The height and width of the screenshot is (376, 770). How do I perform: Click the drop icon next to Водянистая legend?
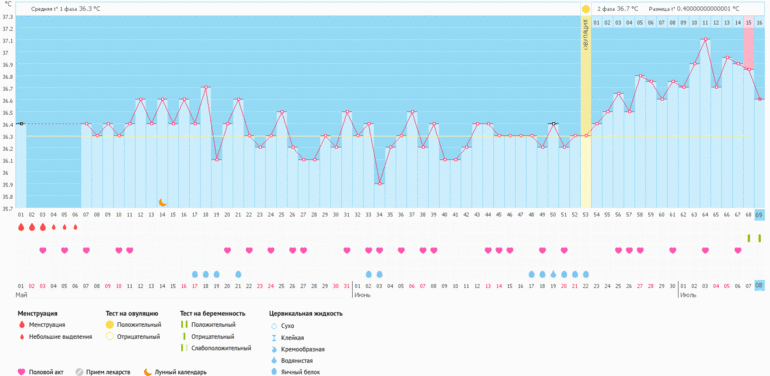tap(274, 360)
